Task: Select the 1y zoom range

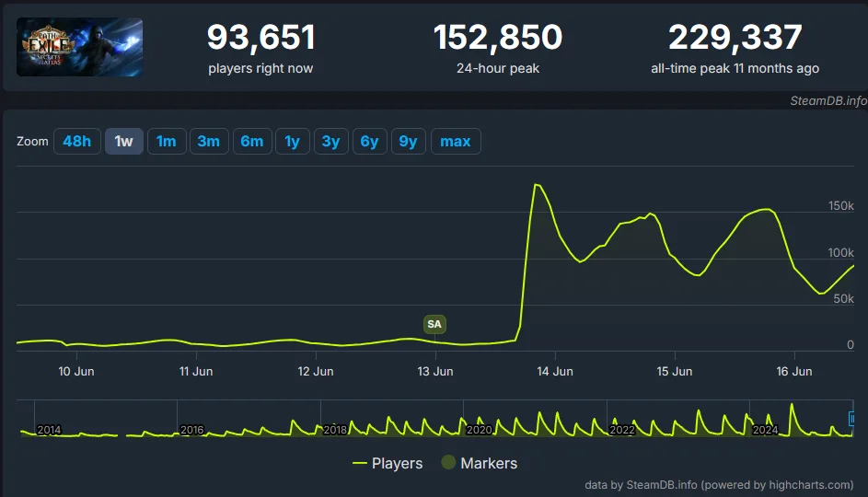Action: pos(292,141)
